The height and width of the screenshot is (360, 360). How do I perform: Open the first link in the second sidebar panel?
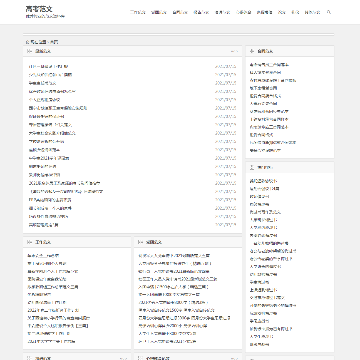coord(263,181)
